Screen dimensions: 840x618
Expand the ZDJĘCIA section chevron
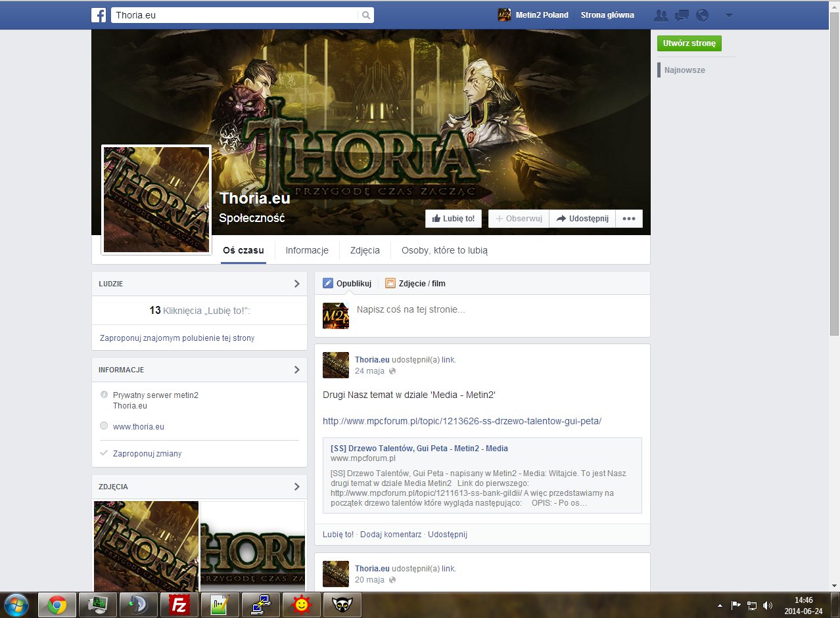[x=296, y=487]
